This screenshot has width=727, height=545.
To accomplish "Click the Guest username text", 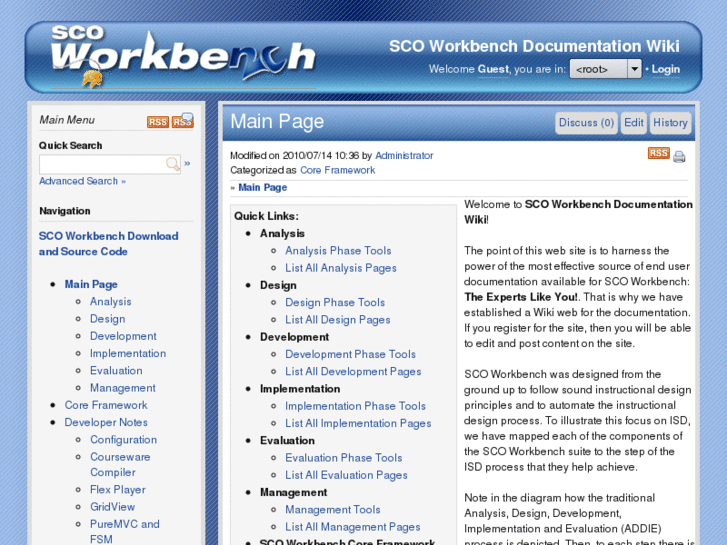I will (493, 69).
